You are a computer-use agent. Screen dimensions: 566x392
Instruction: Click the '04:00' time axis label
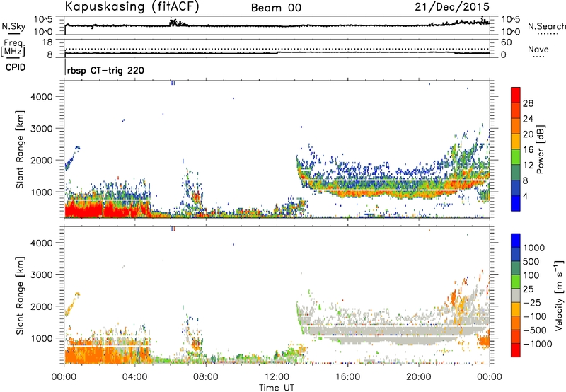(x=135, y=377)
